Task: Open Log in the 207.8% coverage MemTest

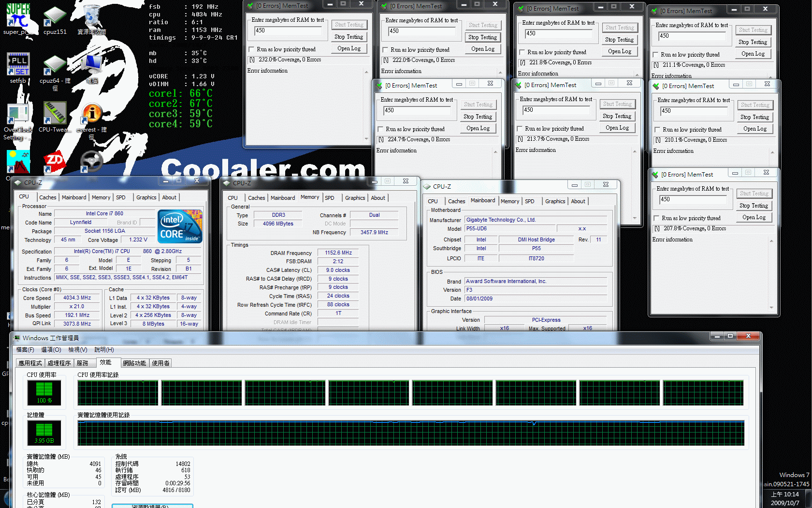Action: tap(754, 217)
